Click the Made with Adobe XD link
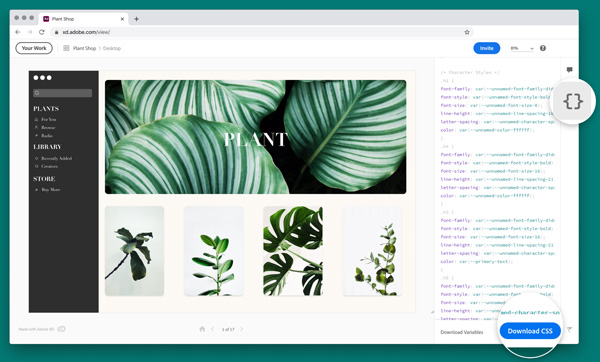This screenshot has width=600, height=362. coord(42,329)
